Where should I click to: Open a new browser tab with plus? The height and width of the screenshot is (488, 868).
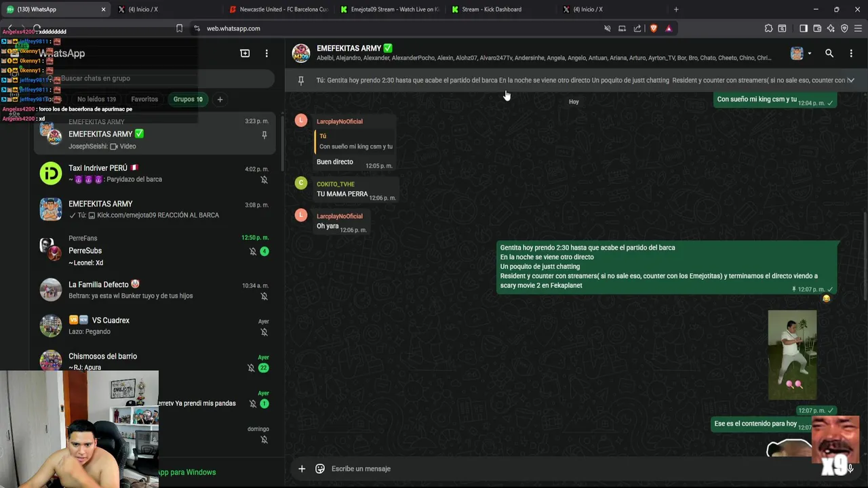[x=676, y=9]
